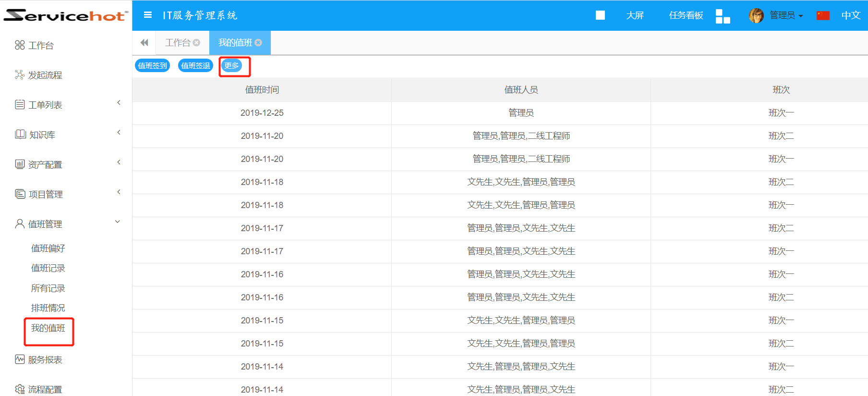This screenshot has width=868, height=396.
Task: Click the 值班签到 button
Action: tap(152, 66)
